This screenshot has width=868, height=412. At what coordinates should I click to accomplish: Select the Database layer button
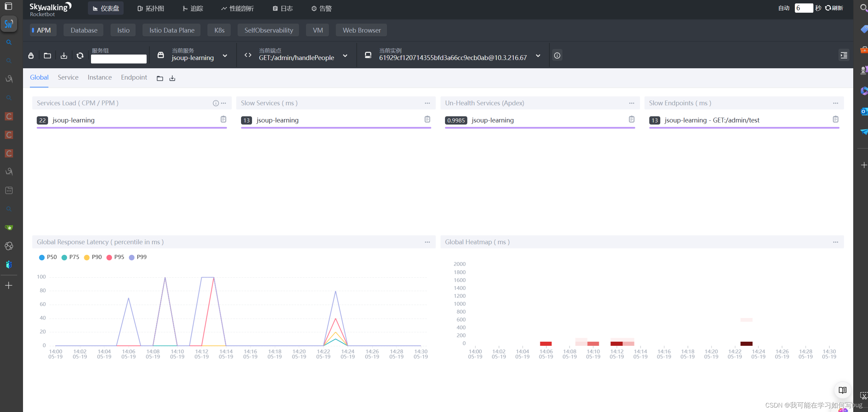coord(83,30)
